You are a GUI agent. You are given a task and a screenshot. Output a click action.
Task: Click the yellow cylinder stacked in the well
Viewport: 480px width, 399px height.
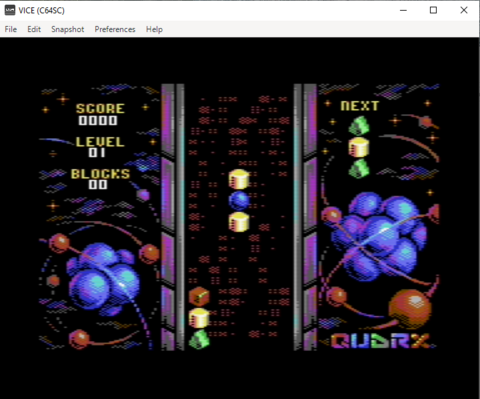pyautogui.click(x=199, y=318)
